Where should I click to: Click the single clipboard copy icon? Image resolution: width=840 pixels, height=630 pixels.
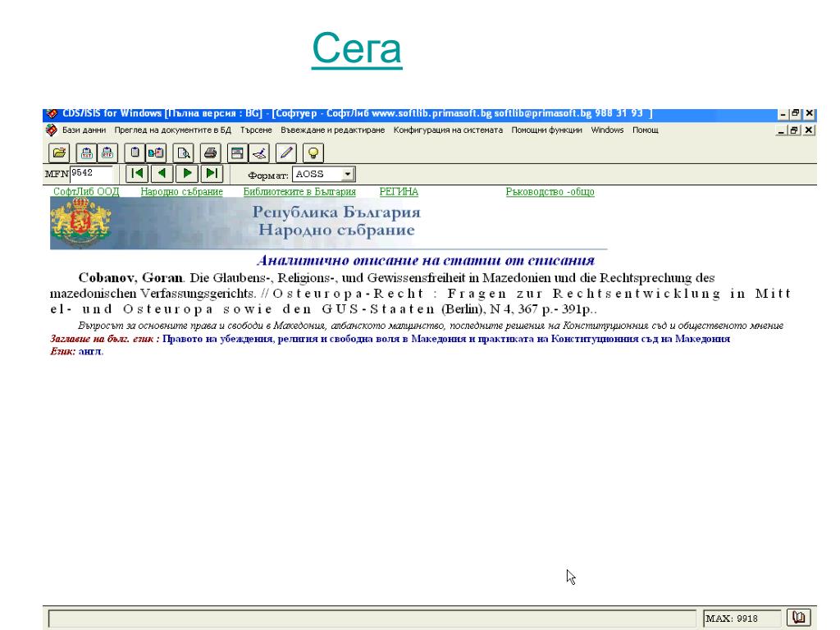pos(135,153)
